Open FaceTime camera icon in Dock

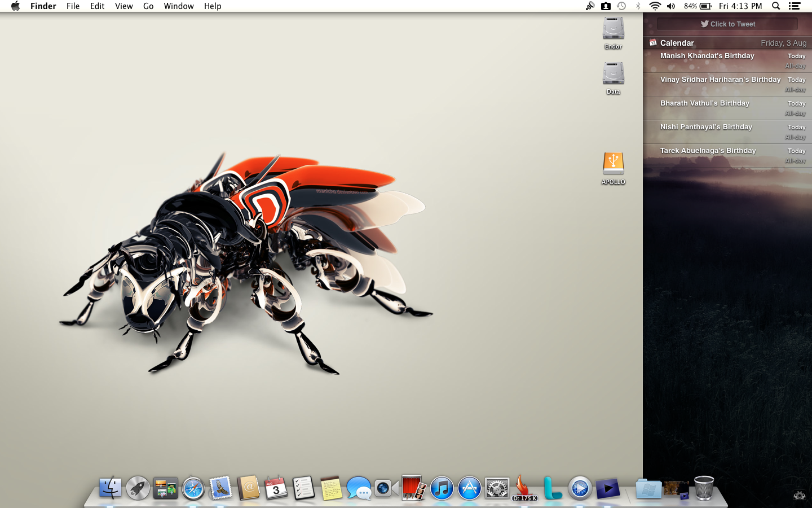[x=387, y=488]
